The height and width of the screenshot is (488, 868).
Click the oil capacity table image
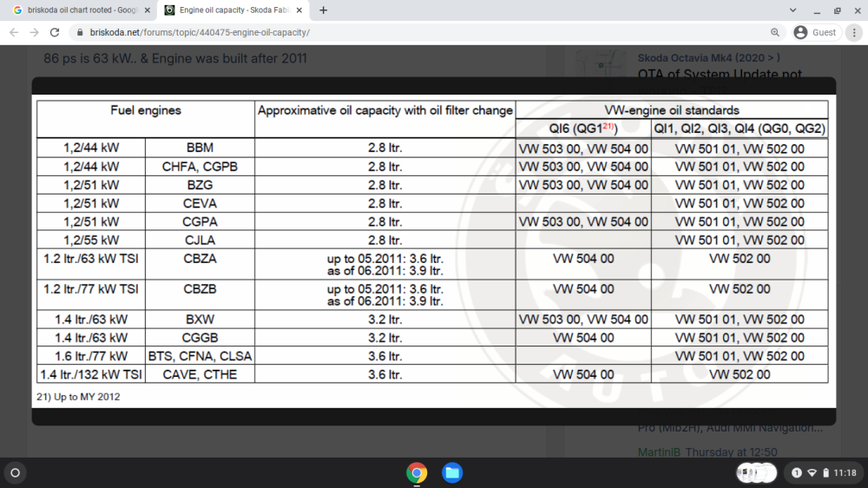point(433,251)
